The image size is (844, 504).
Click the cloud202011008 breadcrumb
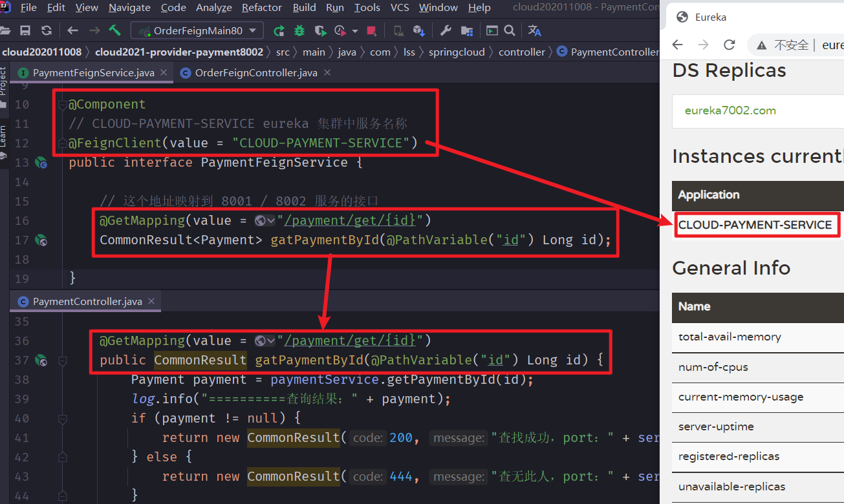41,52
